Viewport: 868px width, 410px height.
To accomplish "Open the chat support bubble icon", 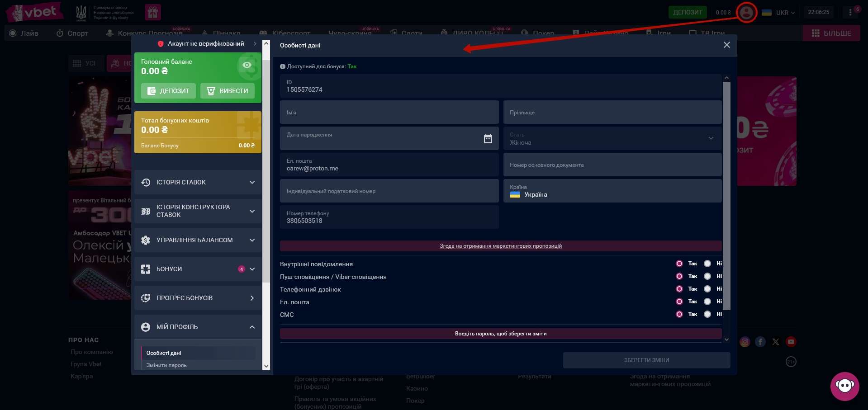I will pyautogui.click(x=844, y=386).
